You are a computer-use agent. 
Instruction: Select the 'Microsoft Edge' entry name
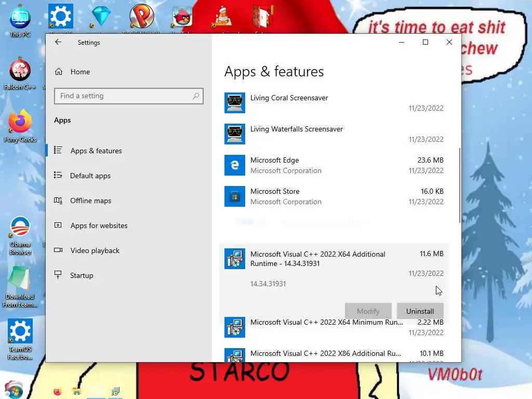pyautogui.click(x=274, y=160)
